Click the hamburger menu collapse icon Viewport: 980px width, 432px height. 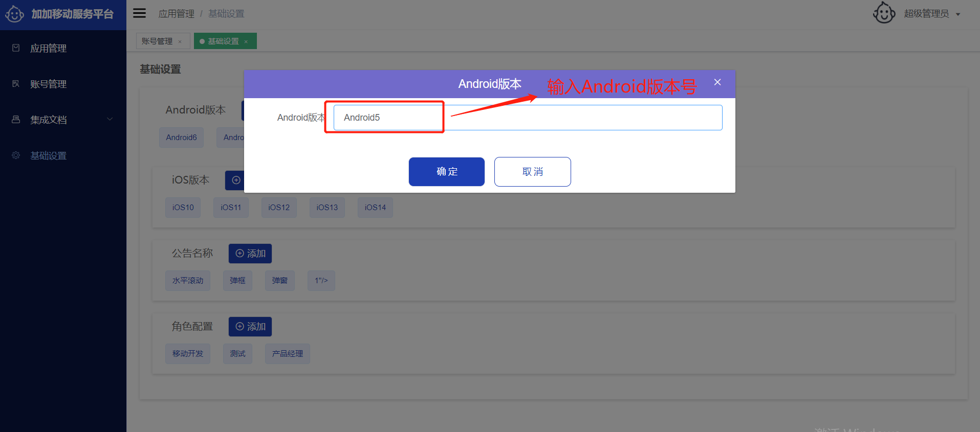point(139,13)
